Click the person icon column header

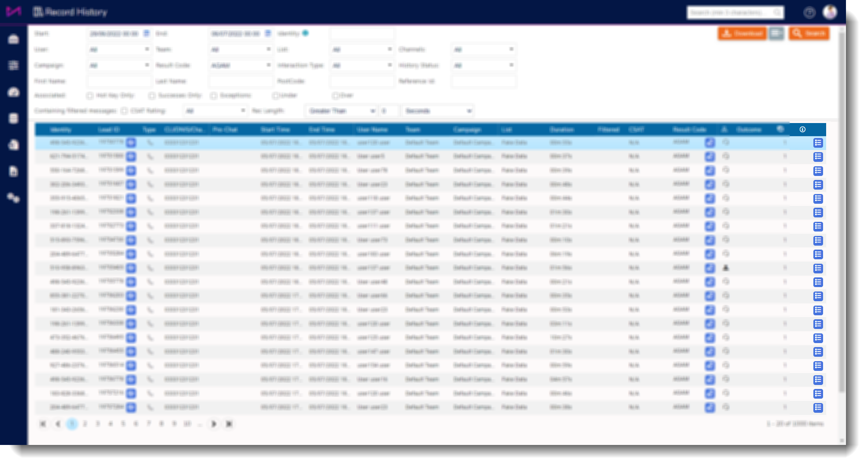[x=724, y=129]
